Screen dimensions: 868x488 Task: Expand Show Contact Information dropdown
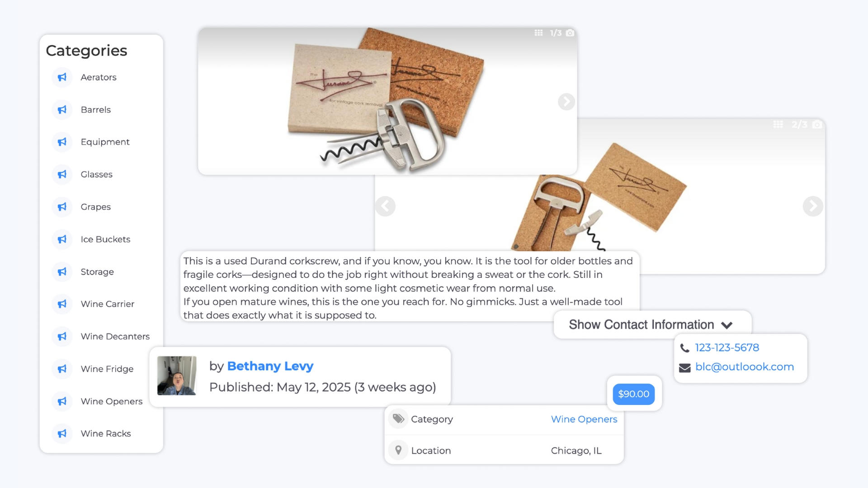tap(652, 324)
